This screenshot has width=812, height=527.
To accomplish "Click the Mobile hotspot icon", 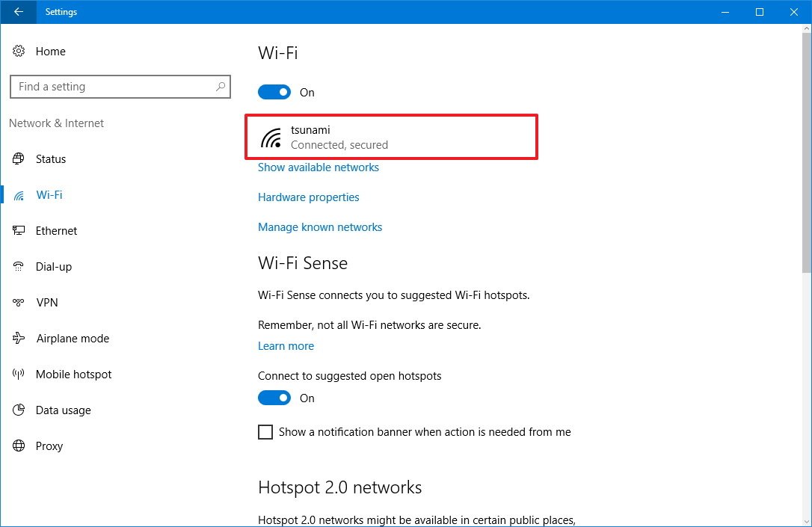I will (x=19, y=375).
